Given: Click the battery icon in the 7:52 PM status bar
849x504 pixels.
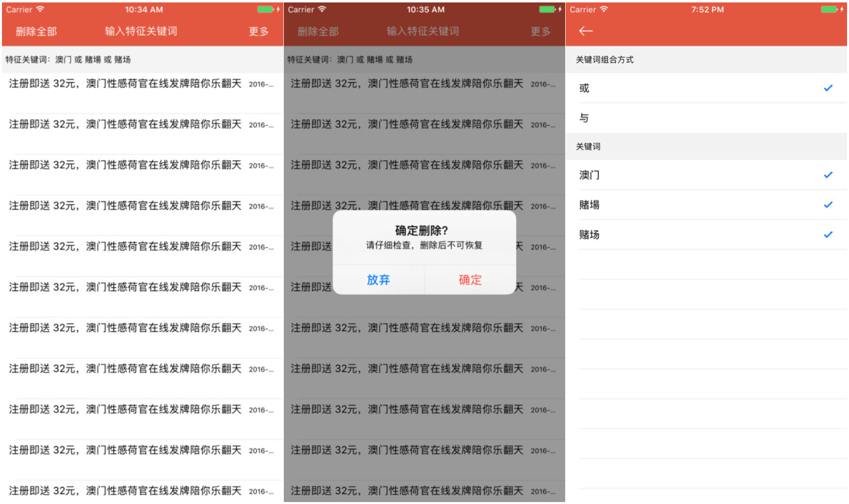Looking at the screenshot, I should point(828,9).
